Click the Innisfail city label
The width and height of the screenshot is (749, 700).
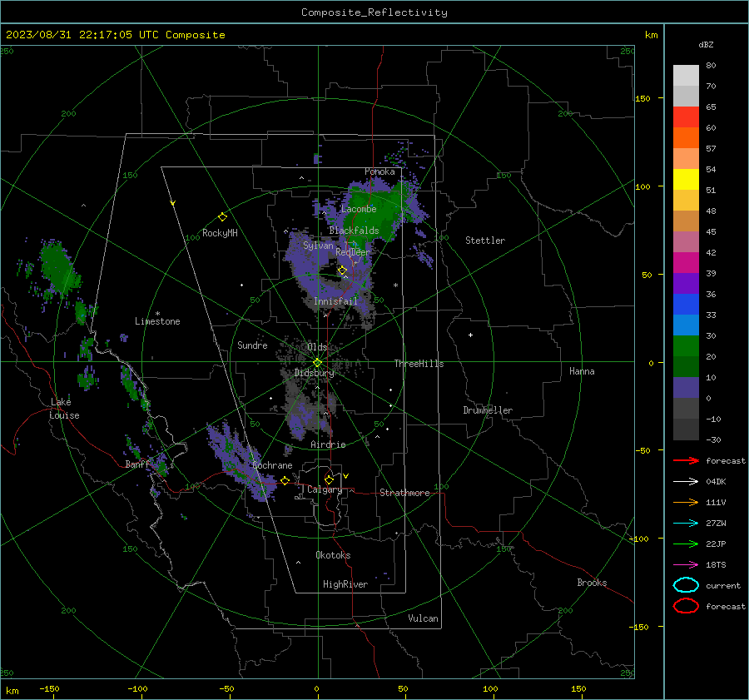click(x=335, y=301)
